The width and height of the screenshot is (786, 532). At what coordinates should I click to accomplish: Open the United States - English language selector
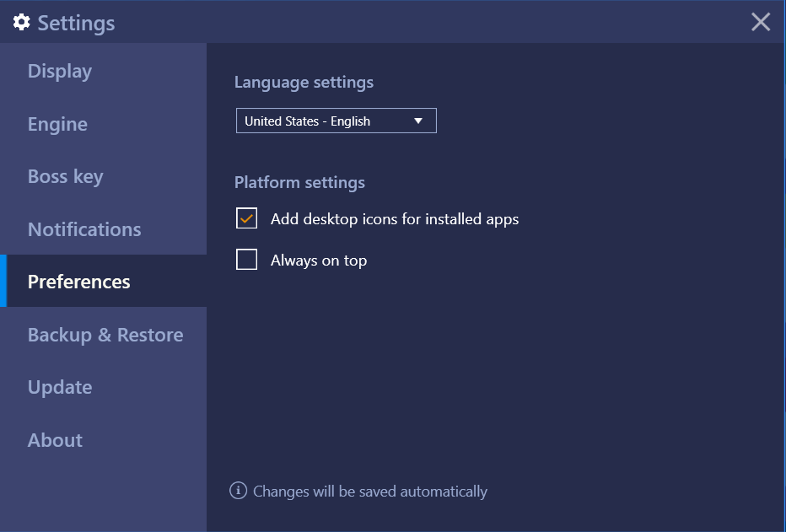pos(336,121)
